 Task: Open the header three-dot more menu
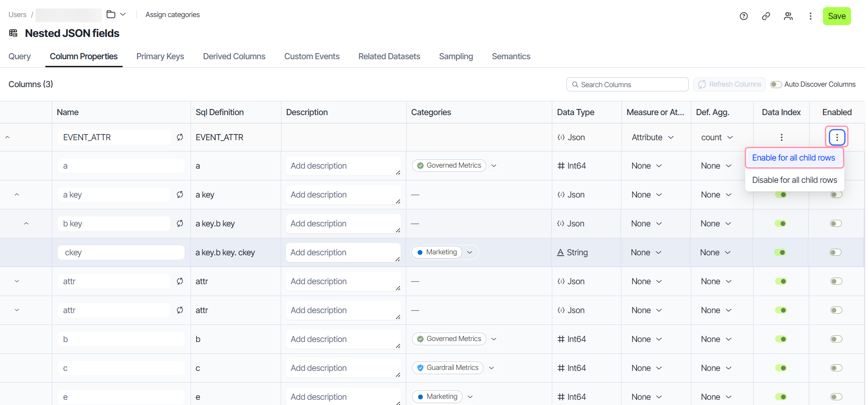[x=810, y=16]
